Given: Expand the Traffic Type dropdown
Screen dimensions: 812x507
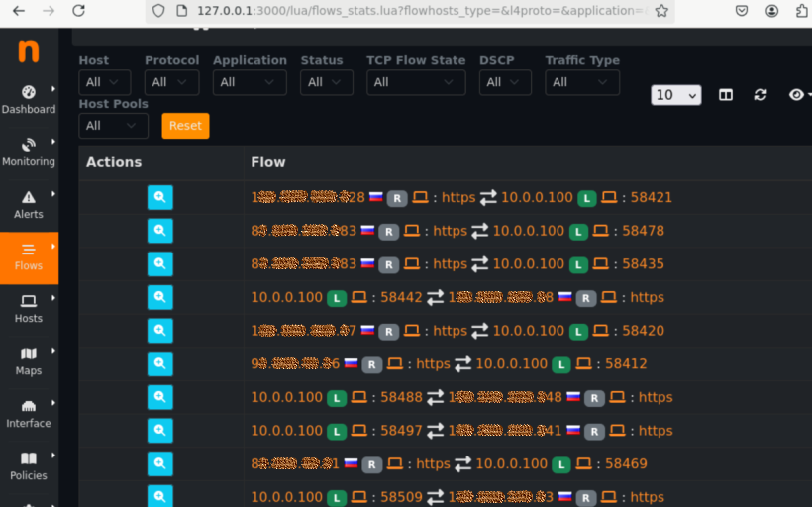Looking at the screenshot, I should [582, 82].
